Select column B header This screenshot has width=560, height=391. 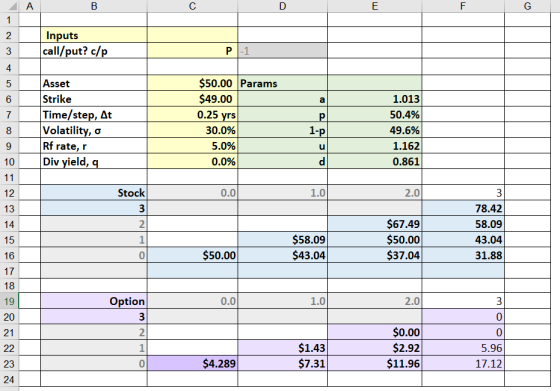[x=94, y=6]
